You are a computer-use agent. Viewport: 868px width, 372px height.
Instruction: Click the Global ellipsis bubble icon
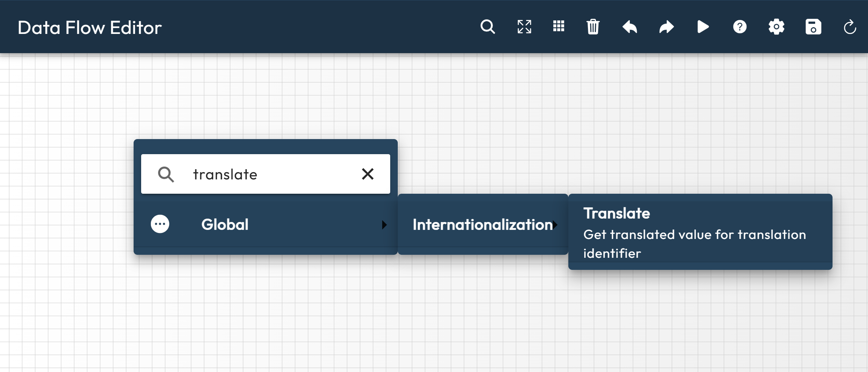pos(160,224)
